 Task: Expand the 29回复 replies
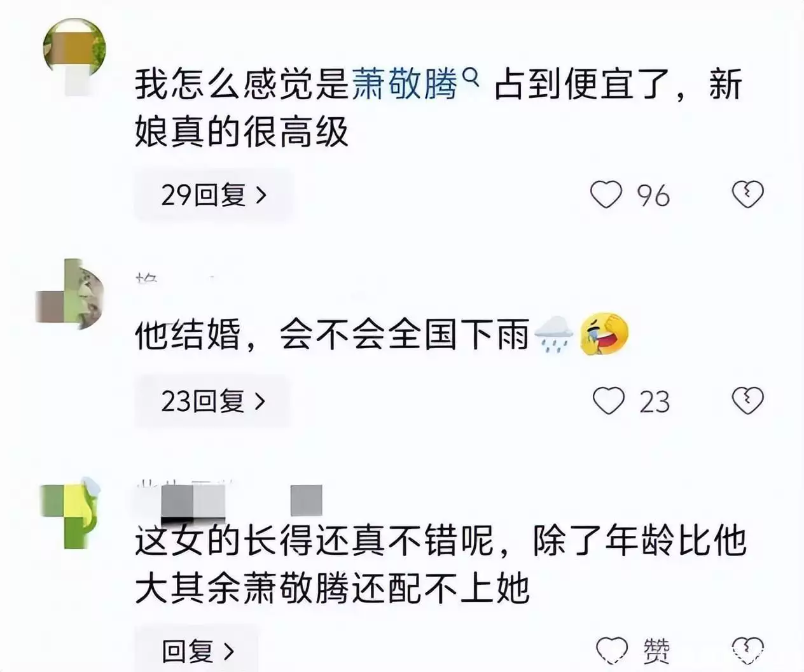214,195
